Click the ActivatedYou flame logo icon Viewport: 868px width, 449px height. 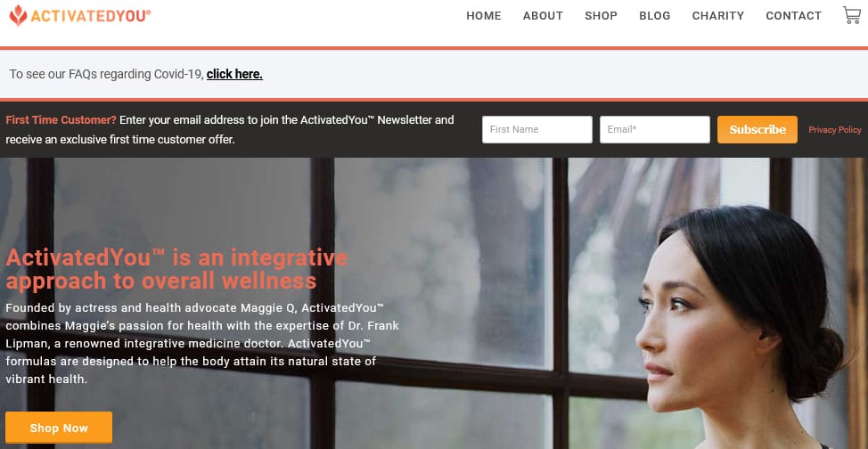tap(18, 15)
